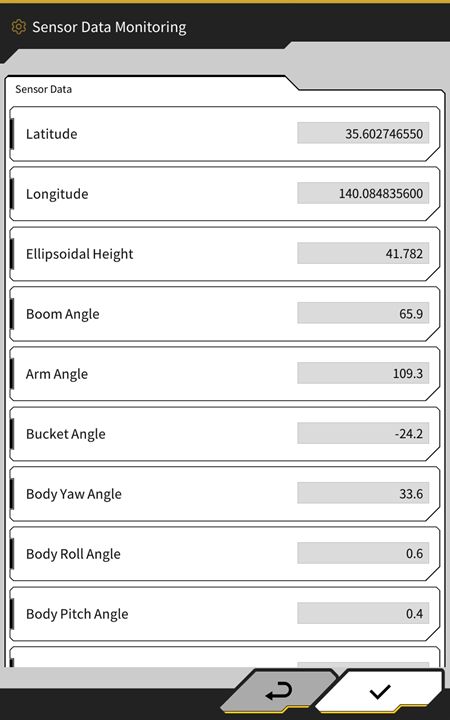
Task: Click the Sensor Data Monitoring title
Action: point(109,27)
